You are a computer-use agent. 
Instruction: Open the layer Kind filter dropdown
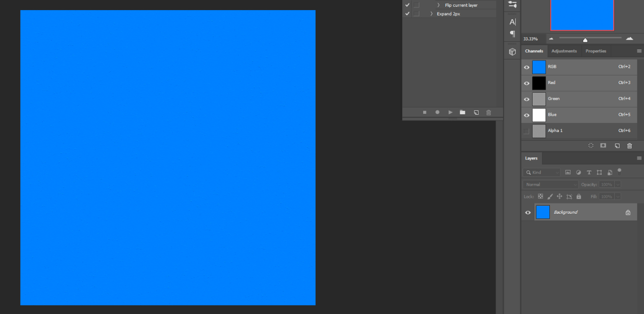coord(542,172)
